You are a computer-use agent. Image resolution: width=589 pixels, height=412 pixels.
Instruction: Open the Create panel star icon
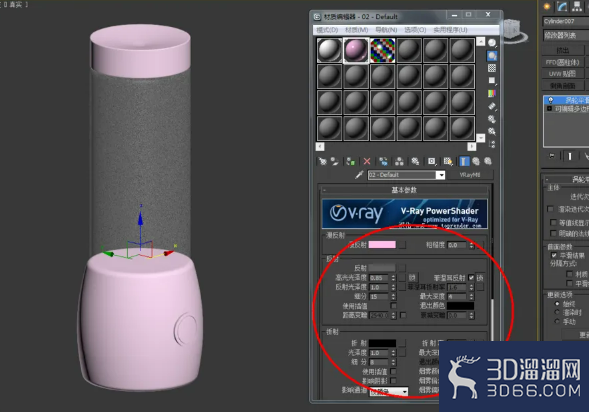pyautogui.click(x=547, y=6)
